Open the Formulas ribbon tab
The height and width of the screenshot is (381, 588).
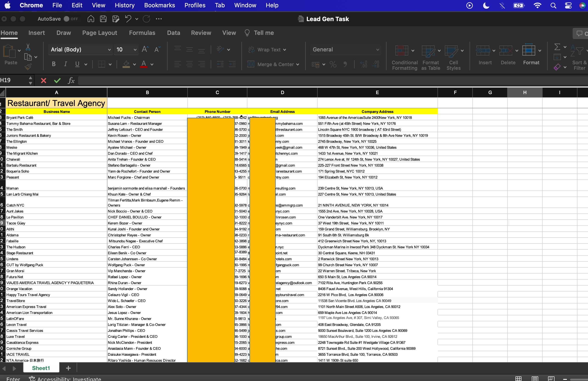pyautogui.click(x=142, y=33)
